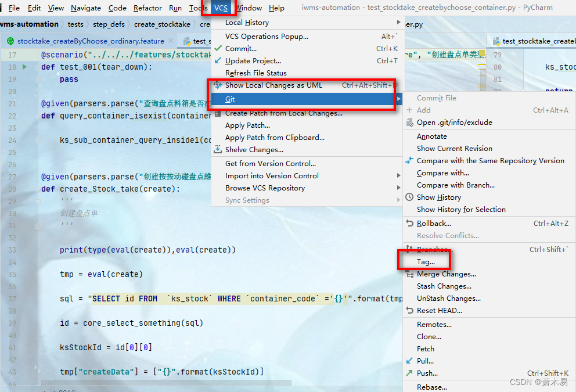This screenshot has height=392, width=576.
Task: Expand the Local History submenu arrow
Action: coord(398,23)
